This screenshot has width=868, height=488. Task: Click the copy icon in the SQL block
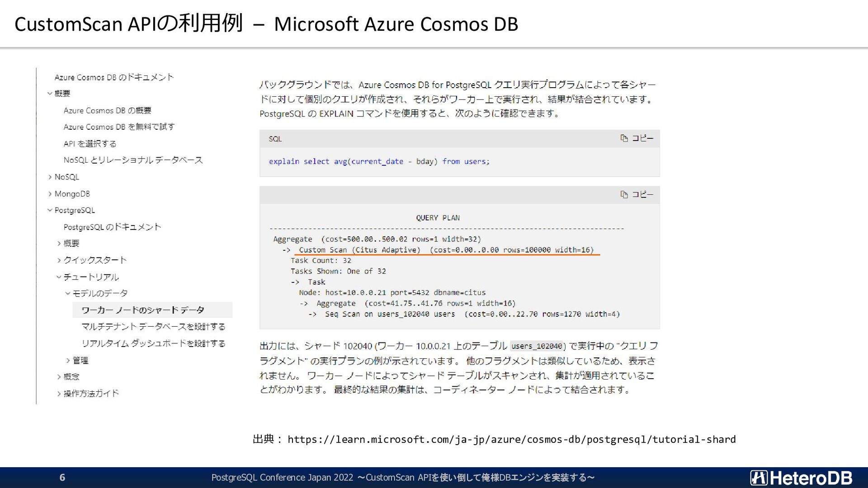click(x=624, y=138)
